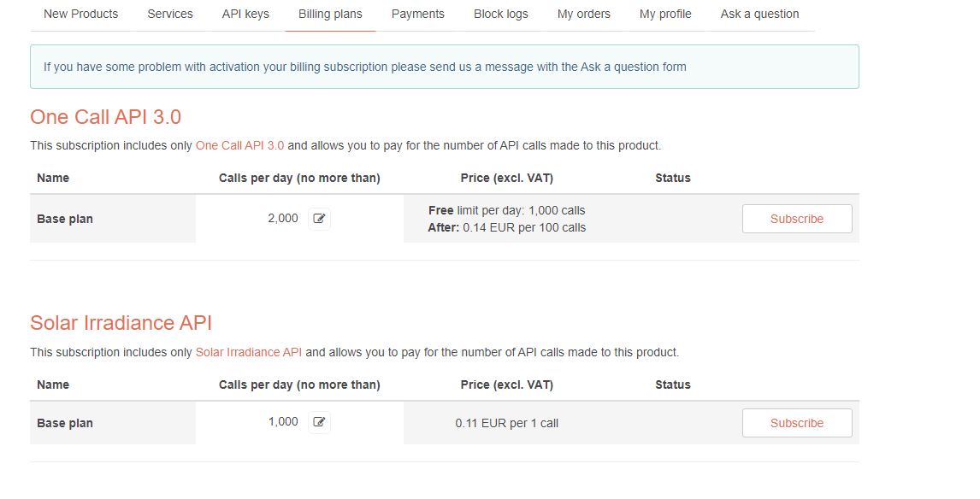The height and width of the screenshot is (499, 980).
Task: Click the Solar Irradiance API heading
Action: (x=121, y=323)
